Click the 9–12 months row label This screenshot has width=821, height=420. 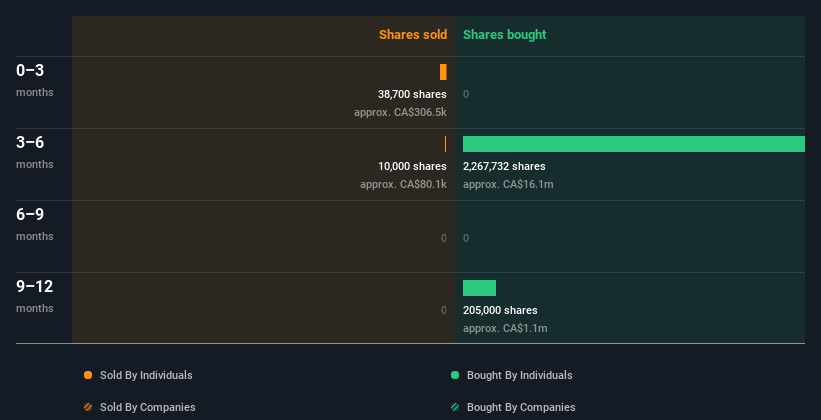coord(35,296)
